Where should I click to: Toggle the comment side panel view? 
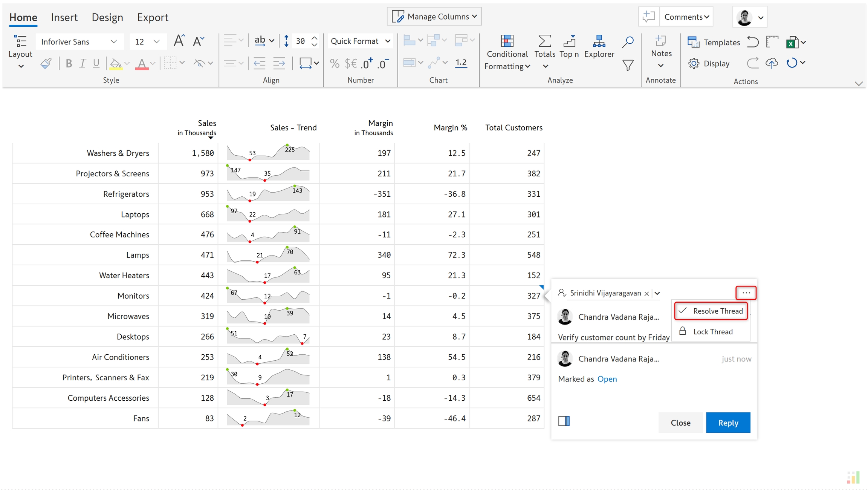tap(564, 421)
